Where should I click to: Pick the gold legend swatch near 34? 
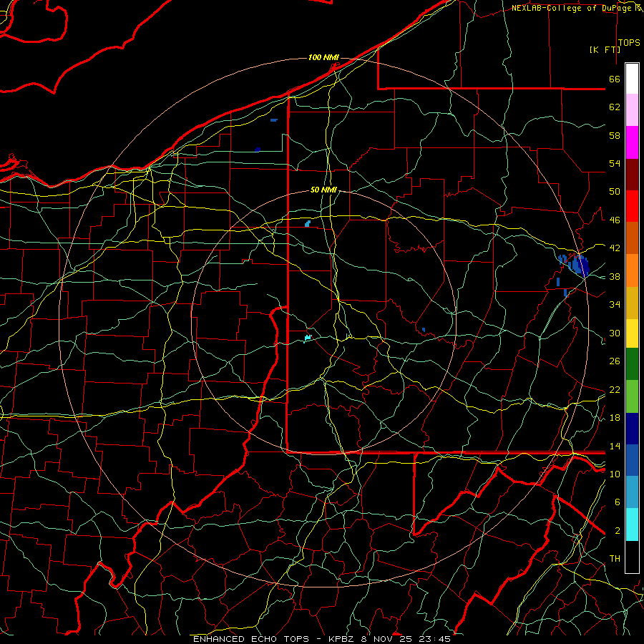tap(632, 303)
